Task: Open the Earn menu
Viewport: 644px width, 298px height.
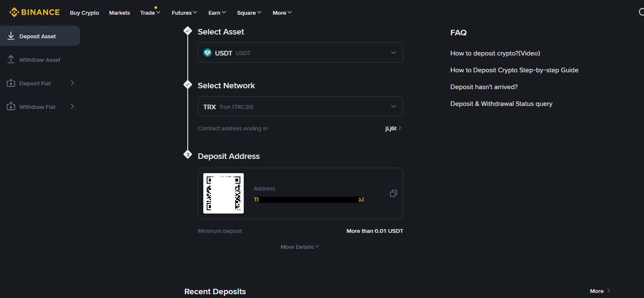Action: [x=217, y=13]
